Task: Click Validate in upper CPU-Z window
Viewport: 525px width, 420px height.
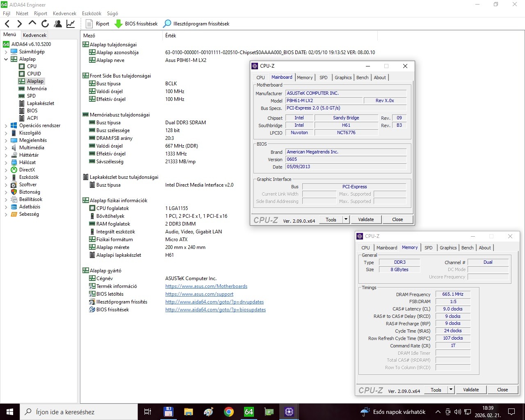Action: tap(366, 219)
